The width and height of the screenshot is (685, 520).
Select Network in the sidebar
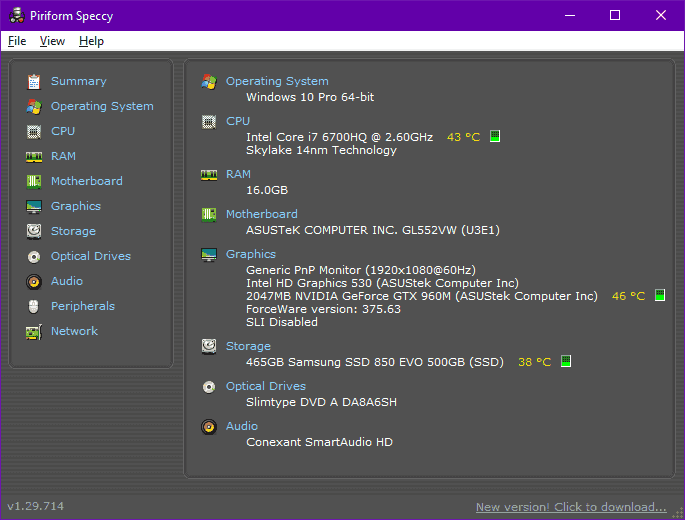[x=74, y=331]
